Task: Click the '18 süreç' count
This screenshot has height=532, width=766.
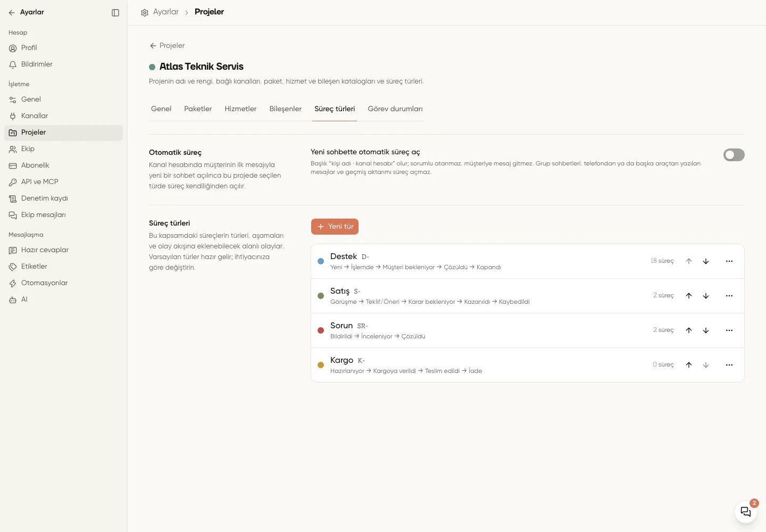Action: pyautogui.click(x=662, y=261)
